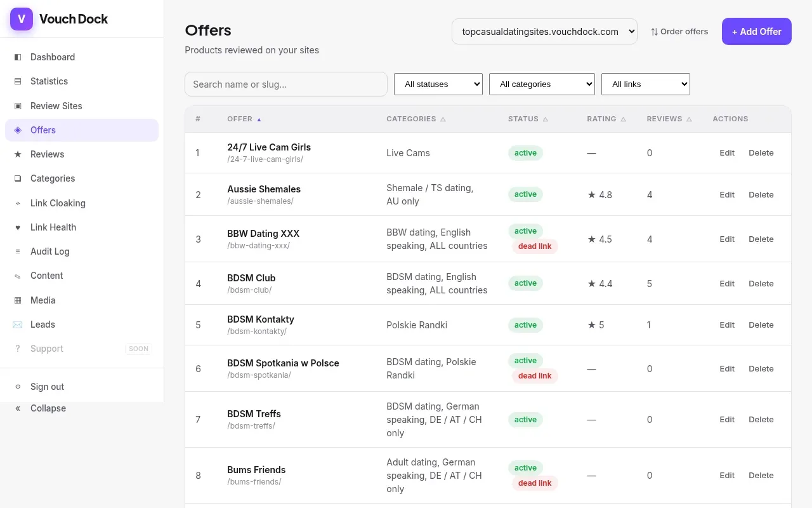Image resolution: width=812 pixels, height=508 pixels.
Task: Click the Order offers arrows icon
Action: (655, 32)
